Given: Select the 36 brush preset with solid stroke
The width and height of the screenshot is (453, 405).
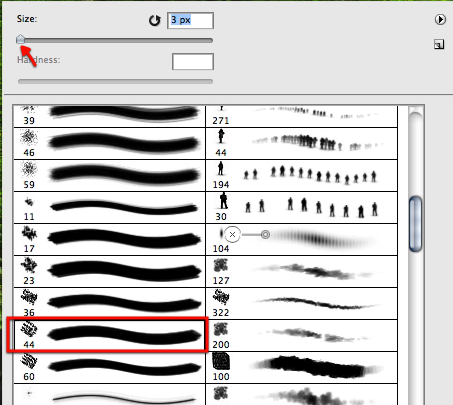Looking at the screenshot, I should (x=109, y=303).
